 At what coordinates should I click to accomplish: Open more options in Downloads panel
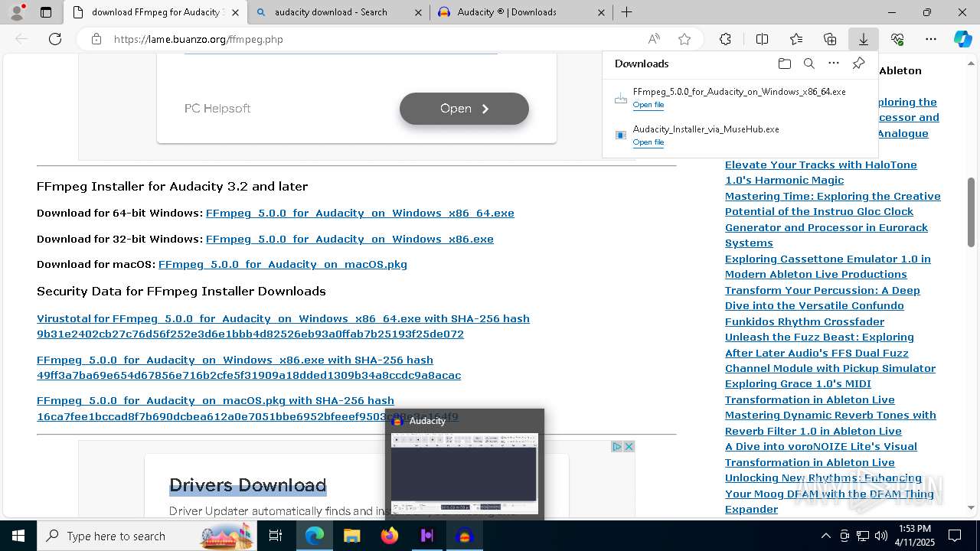coord(834,64)
